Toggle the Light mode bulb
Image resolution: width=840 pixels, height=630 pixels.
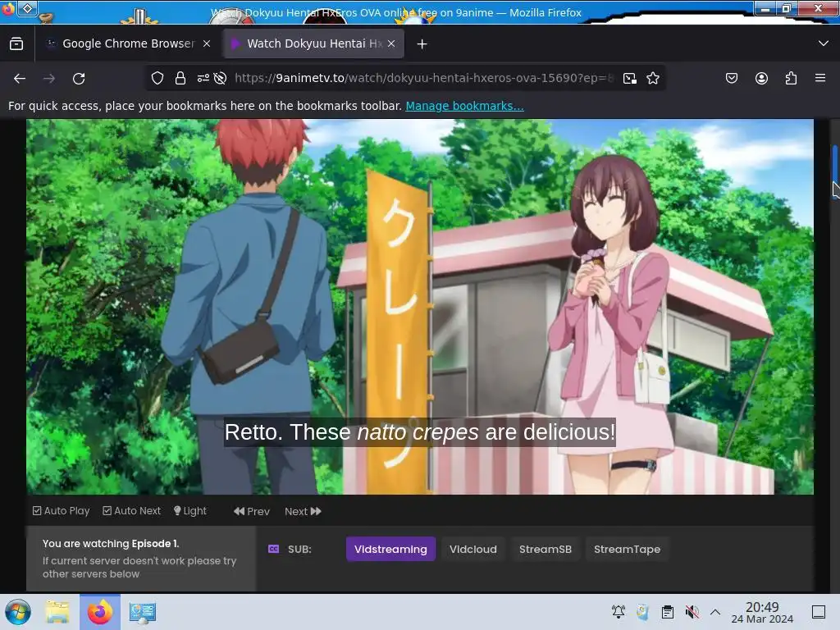pyautogui.click(x=190, y=511)
